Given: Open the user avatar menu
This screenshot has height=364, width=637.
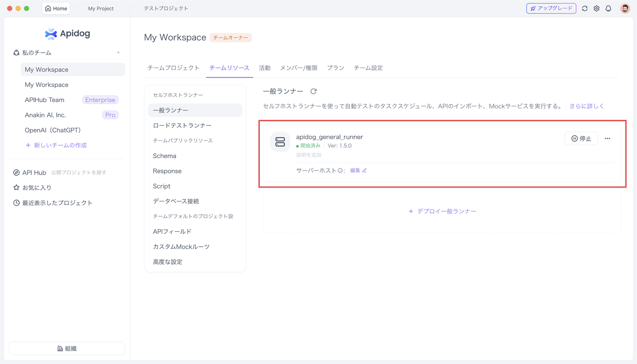Looking at the screenshot, I should pyautogui.click(x=625, y=8).
